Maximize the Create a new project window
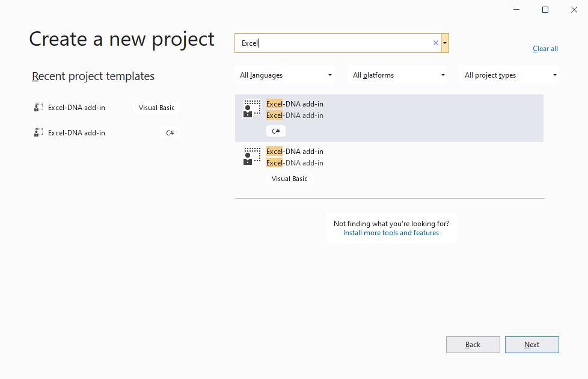The width and height of the screenshot is (588, 379). tap(545, 10)
